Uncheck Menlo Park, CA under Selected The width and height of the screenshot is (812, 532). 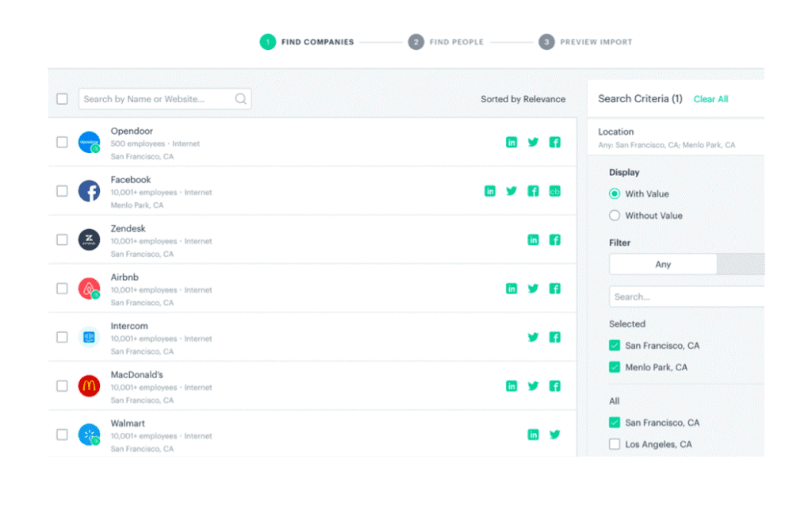(x=615, y=367)
